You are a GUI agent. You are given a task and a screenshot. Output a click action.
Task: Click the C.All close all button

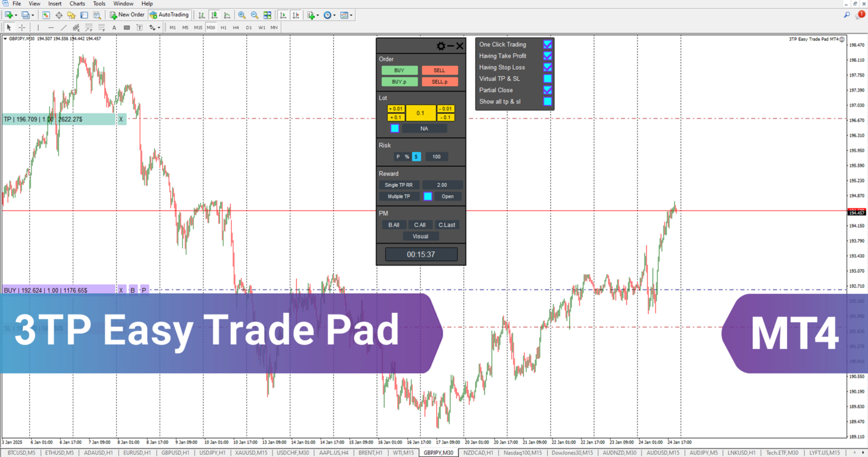click(420, 225)
